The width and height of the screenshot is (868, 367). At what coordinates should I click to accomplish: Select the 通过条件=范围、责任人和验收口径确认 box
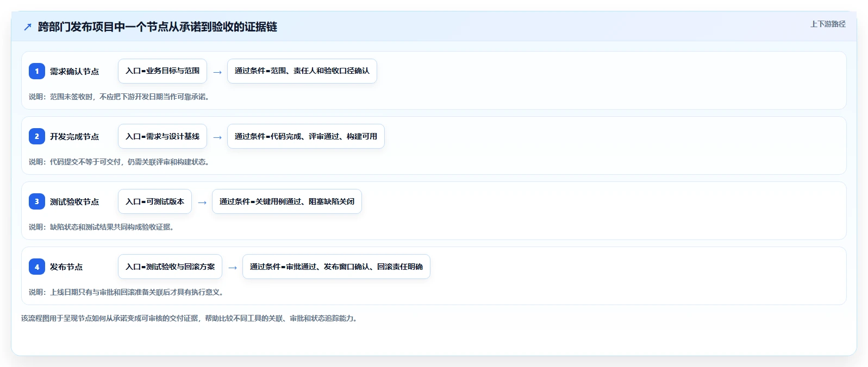click(x=302, y=71)
